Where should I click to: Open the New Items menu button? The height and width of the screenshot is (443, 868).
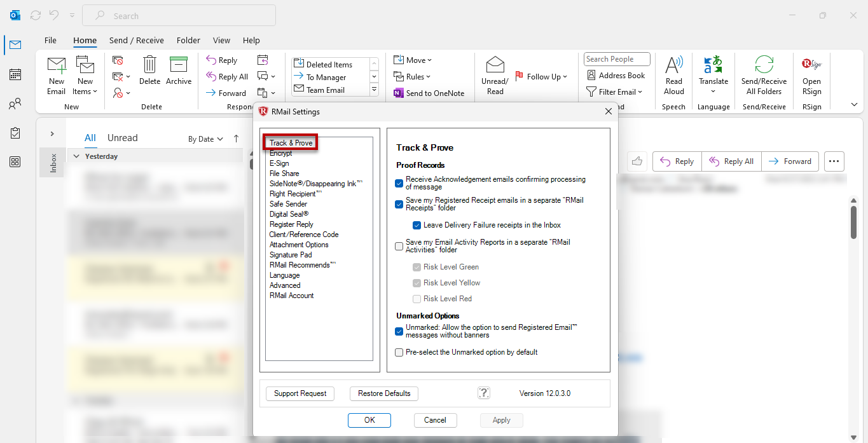[85, 75]
